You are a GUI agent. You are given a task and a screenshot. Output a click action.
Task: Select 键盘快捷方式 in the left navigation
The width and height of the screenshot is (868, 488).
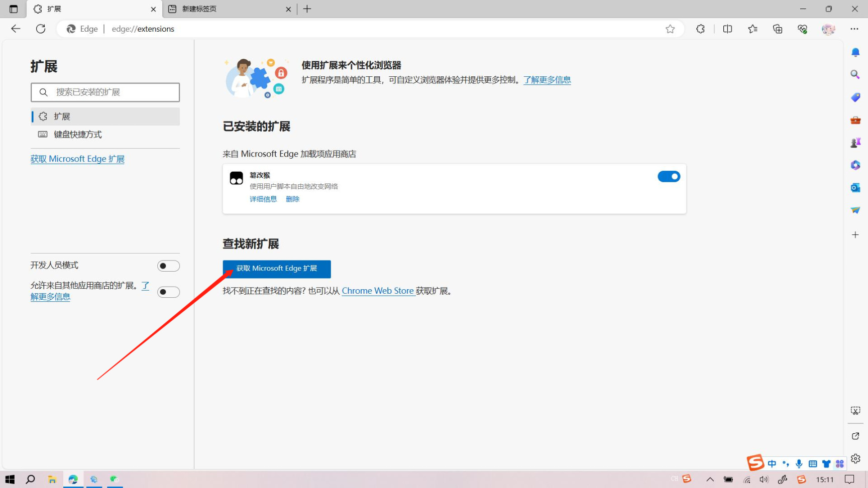105,135
